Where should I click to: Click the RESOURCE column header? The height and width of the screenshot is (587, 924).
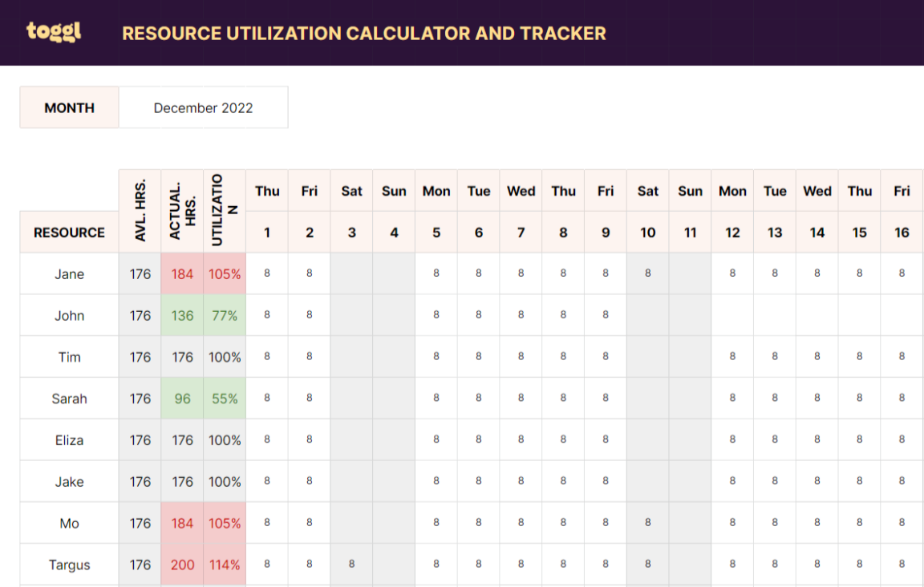click(69, 232)
